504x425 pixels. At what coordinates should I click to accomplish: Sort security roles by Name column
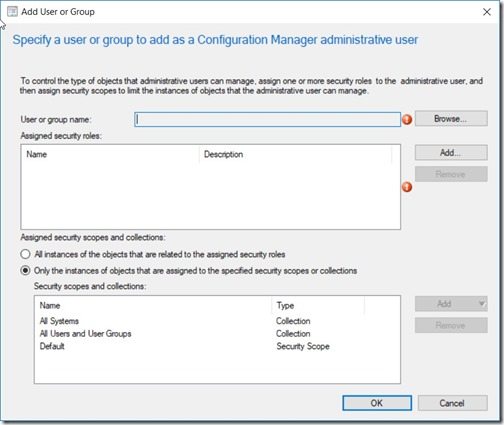pos(110,154)
